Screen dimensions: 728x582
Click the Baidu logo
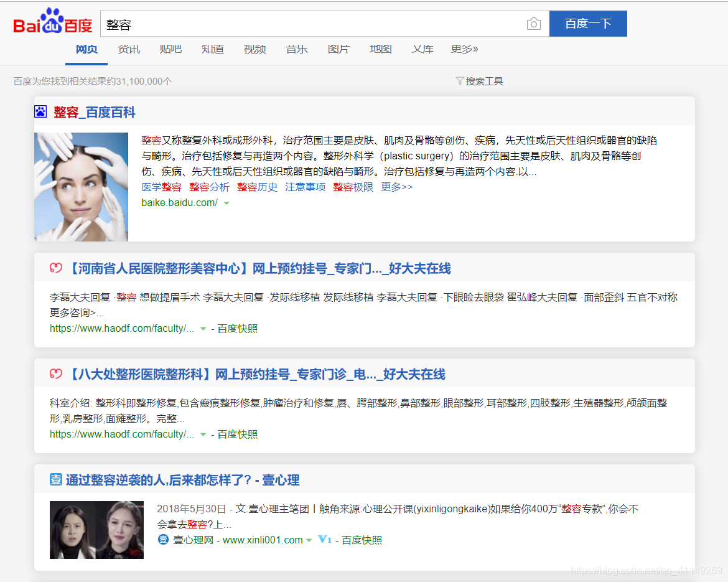pyautogui.click(x=52, y=21)
